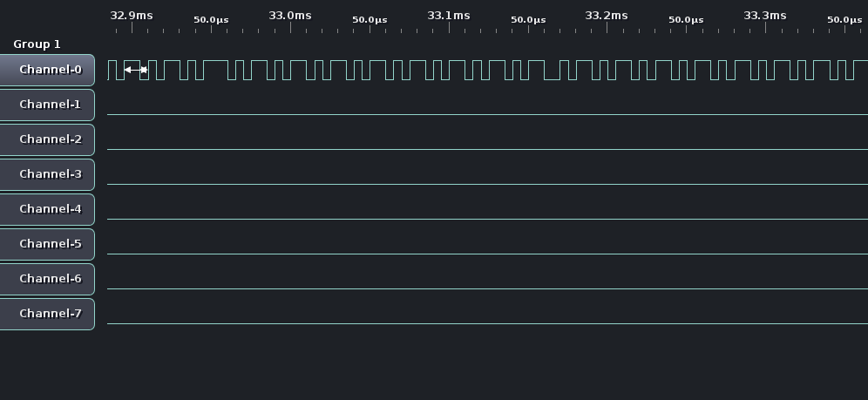
Task: Select the 33.3ms ruler timestamp
Action: (765, 16)
